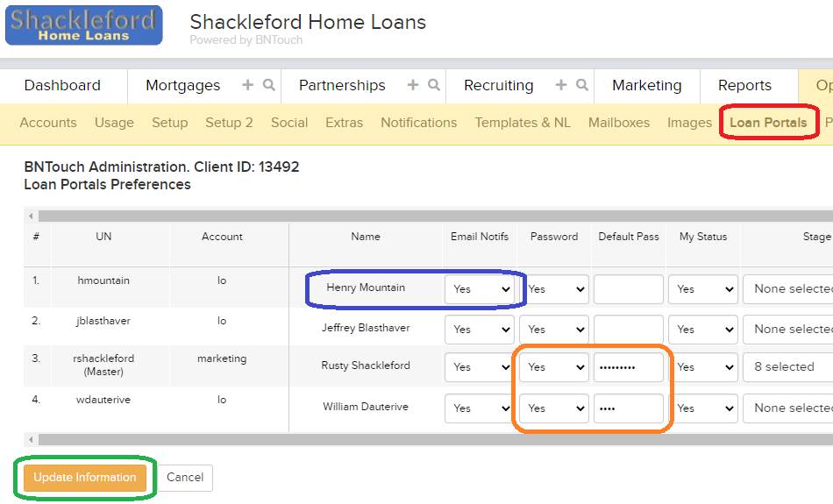
Task: Click plus icon next to Recruiting
Action: 561,85
